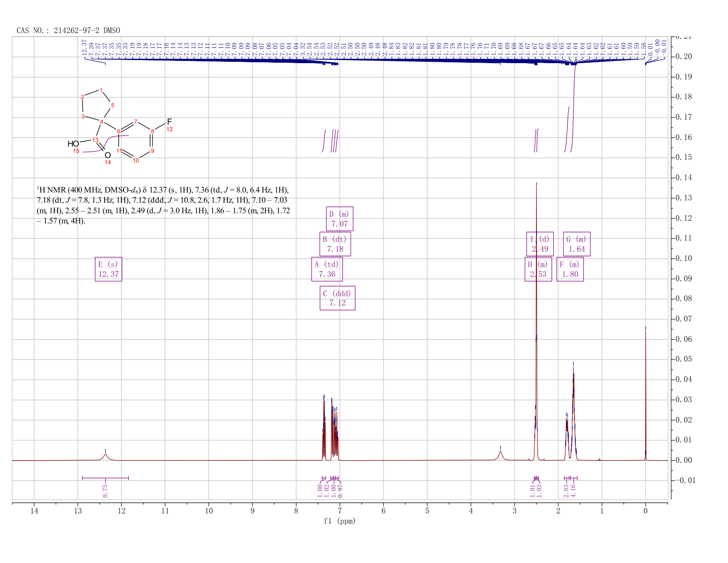Click the CAS NO.: 214262-97-2 DMSO title
This screenshot has width=728, height=563.
(68, 30)
